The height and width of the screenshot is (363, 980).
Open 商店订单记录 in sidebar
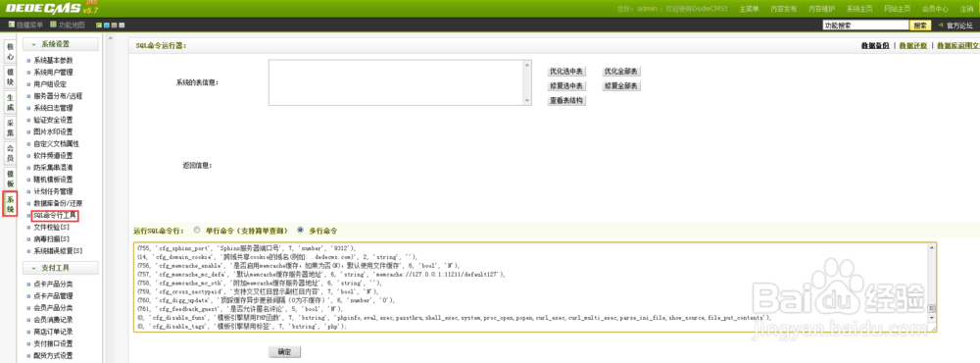(53, 332)
